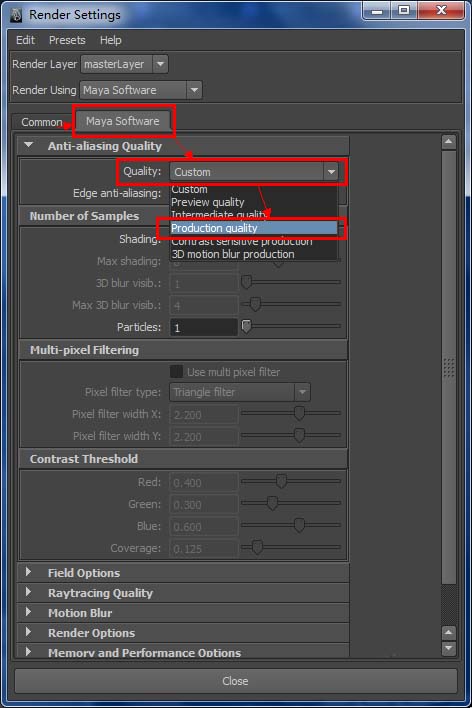Click the Maya icon in title bar
This screenshot has width=472, height=708.
(16, 15)
